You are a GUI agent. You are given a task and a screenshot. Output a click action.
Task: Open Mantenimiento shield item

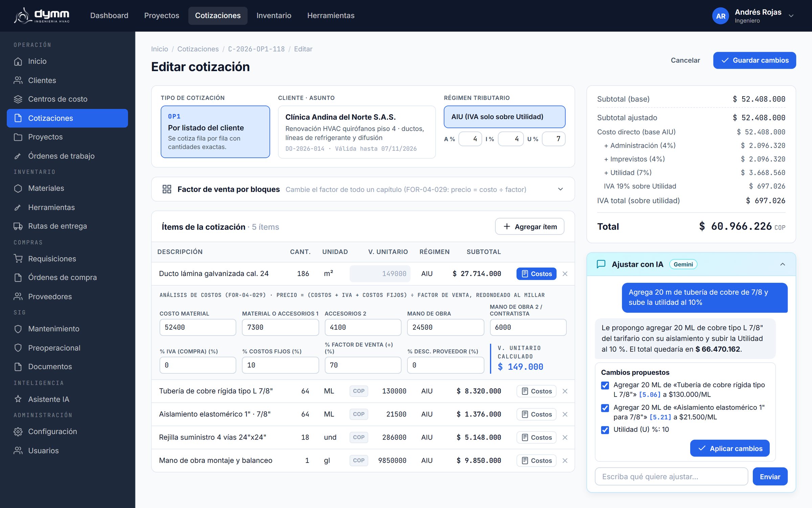[67, 329]
